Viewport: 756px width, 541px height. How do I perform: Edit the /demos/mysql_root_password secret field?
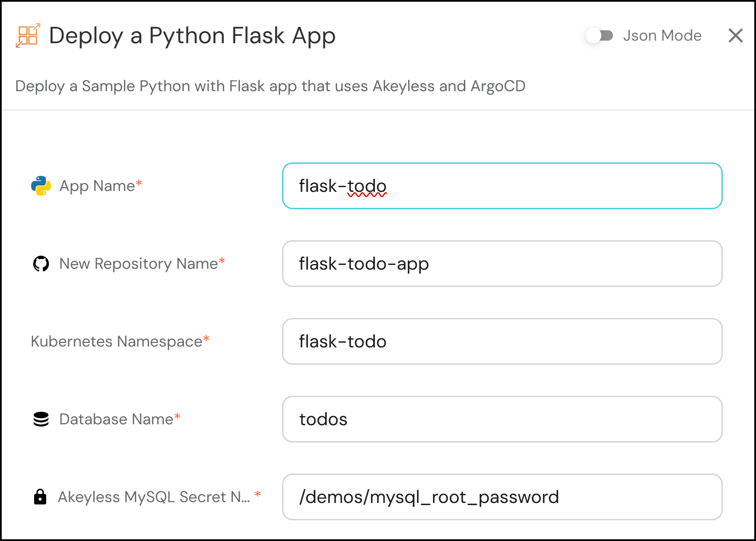pyautogui.click(x=502, y=497)
